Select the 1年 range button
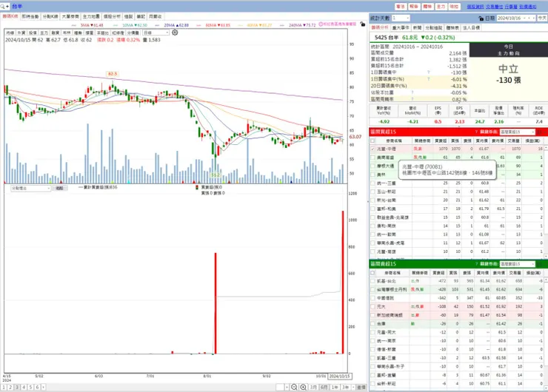548x392 pixels. (x=335, y=387)
